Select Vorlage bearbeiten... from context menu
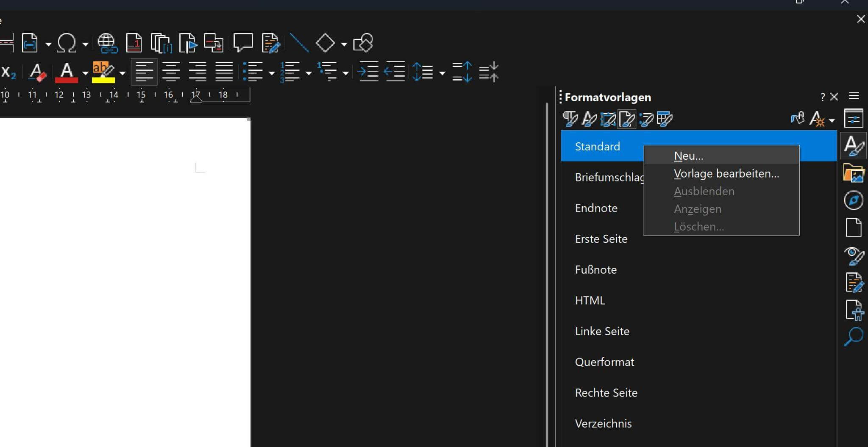 (726, 174)
